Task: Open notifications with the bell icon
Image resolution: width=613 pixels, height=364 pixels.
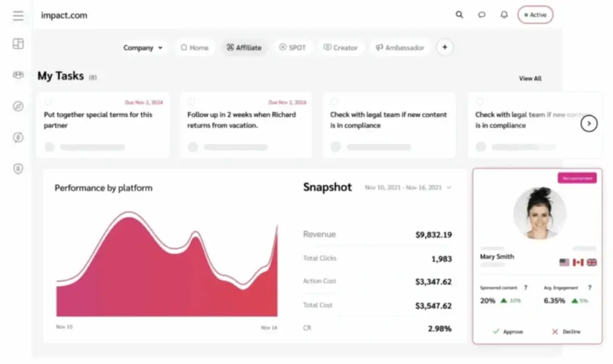Action: 504,15
